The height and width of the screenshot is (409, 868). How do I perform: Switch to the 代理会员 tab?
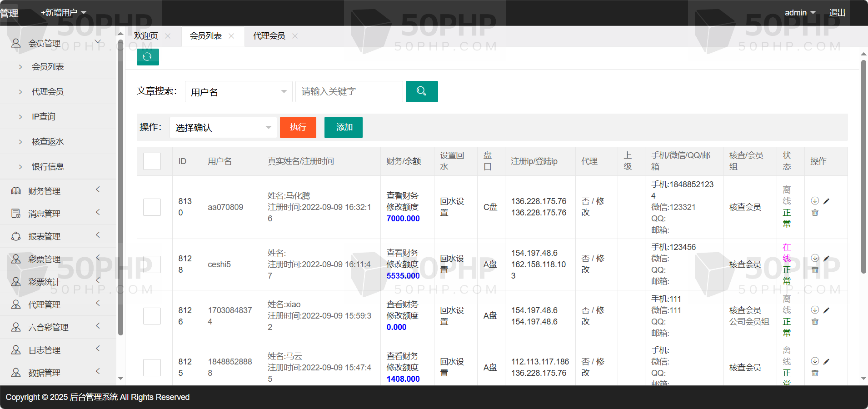[269, 36]
